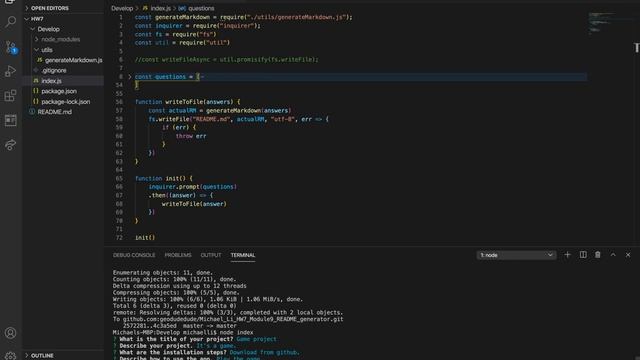The height and width of the screenshot is (360, 640).
Task: Close the terminal panel
Action: (x=628, y=255)
